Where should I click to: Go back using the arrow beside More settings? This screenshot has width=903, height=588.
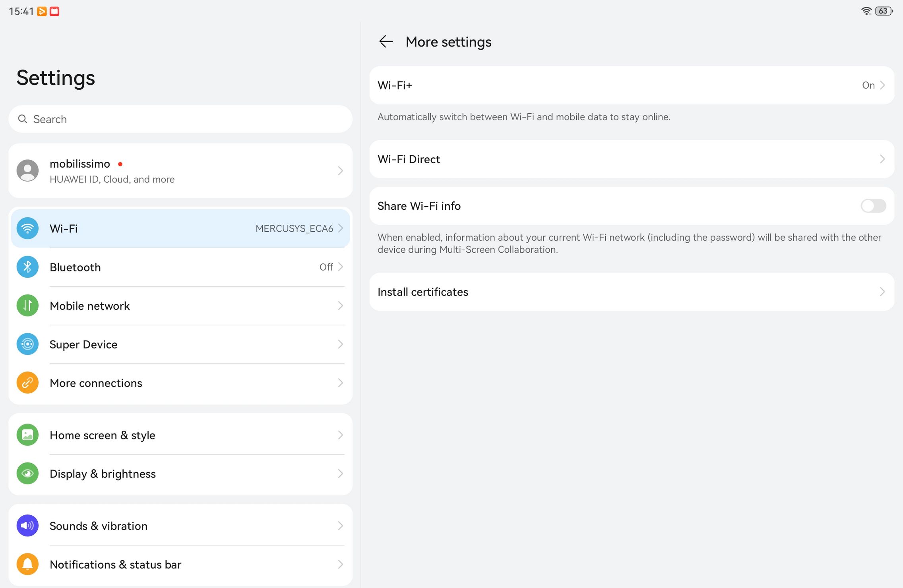click(x=386, y=41)
